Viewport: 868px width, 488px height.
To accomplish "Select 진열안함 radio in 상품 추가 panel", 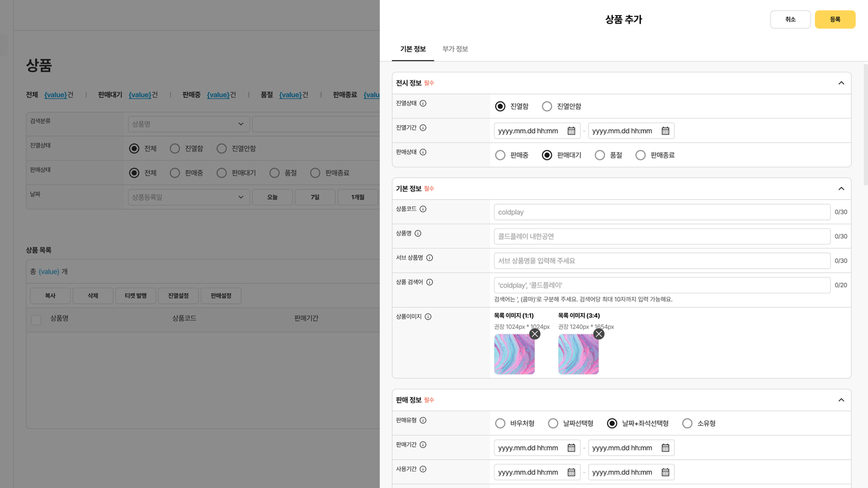I will [547, 106].
